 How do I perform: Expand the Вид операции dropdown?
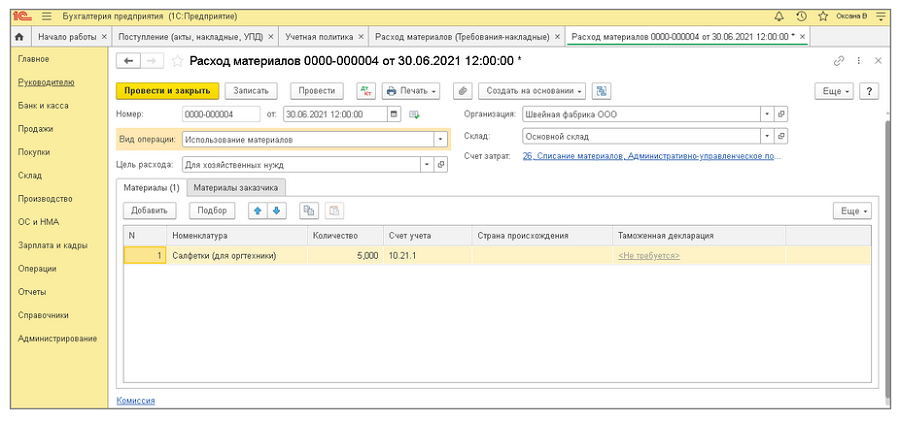click(x=439, y=139)
